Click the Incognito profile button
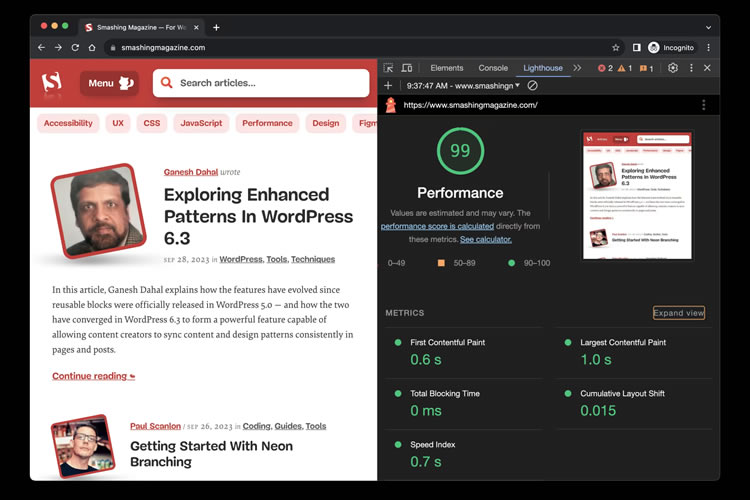 point(671,47)
